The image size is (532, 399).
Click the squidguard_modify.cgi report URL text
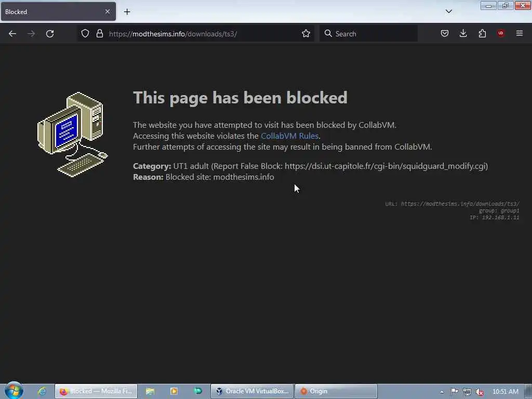tap(386, 166)
